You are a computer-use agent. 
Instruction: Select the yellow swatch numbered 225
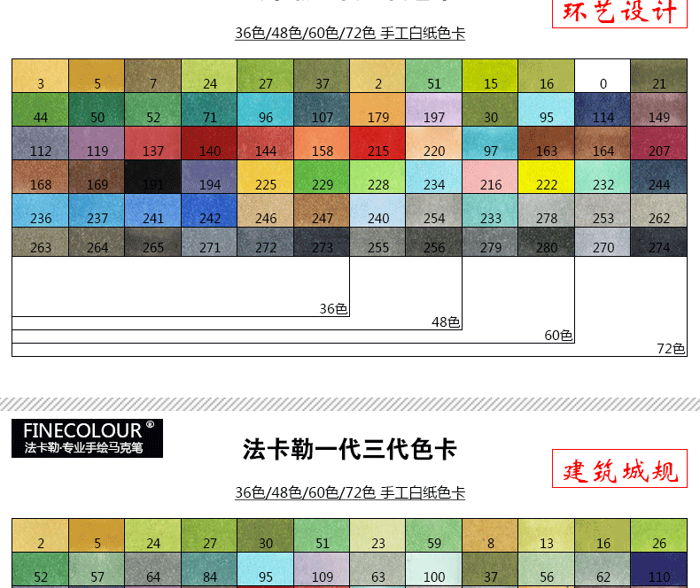[266, 177]
